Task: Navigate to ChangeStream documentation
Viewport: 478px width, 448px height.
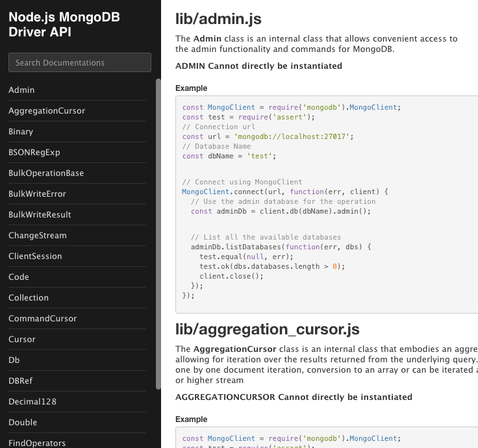Action: pyautogui.click(x=38, y=236)
